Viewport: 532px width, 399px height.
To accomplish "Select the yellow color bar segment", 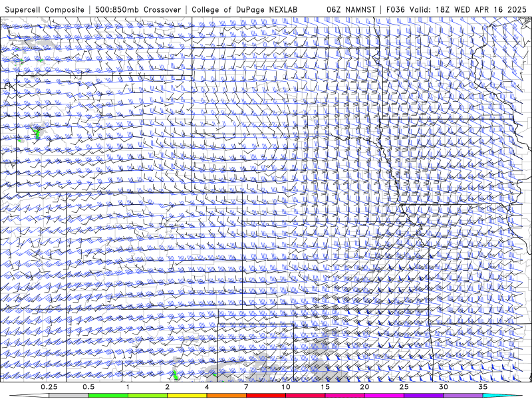I will click(x=187, y=396).
